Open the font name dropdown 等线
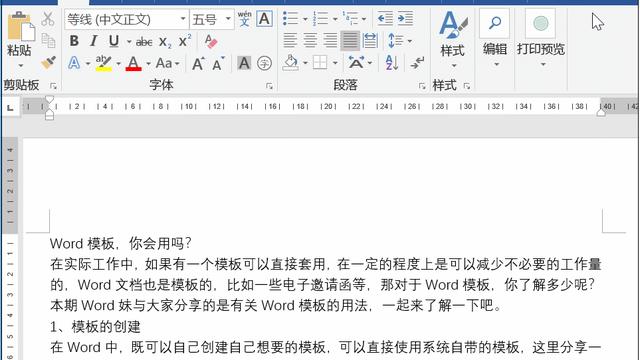Screen dimensions: 640x360 (183, 19)
